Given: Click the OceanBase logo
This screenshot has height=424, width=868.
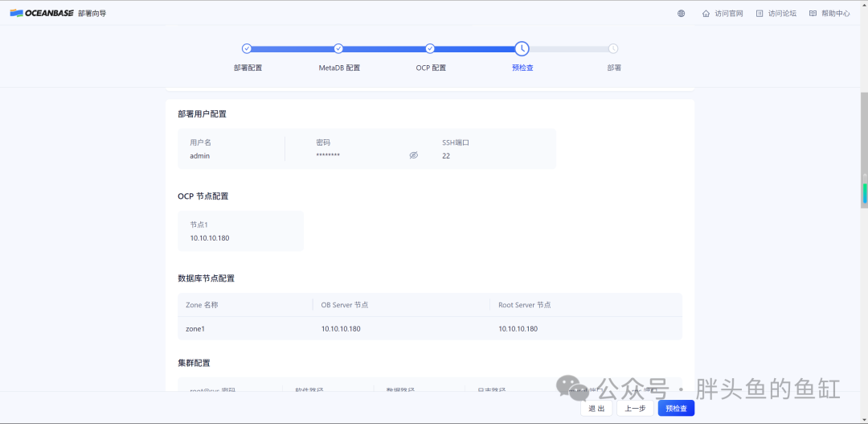Looking at the screenshot, I should [x=42, y=14].
